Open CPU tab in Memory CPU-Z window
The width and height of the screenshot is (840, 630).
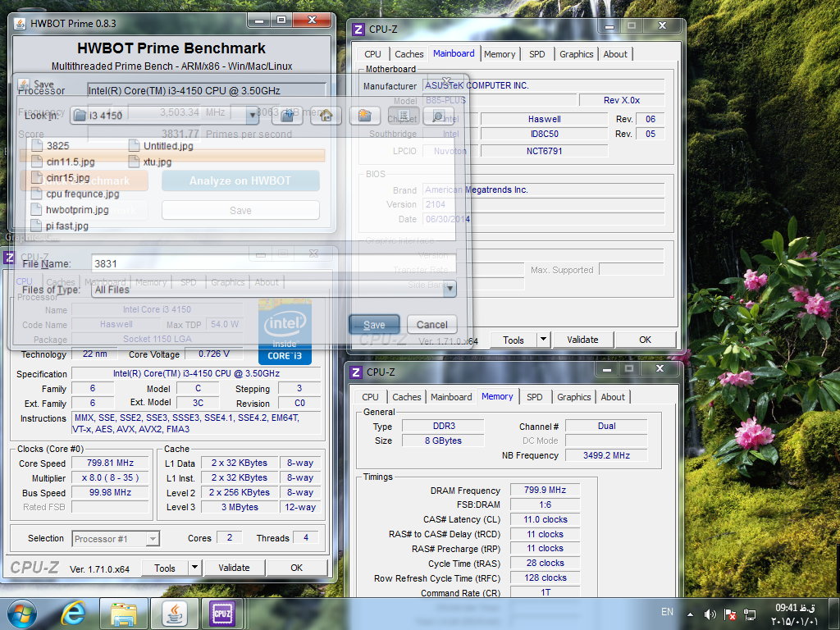370,397
